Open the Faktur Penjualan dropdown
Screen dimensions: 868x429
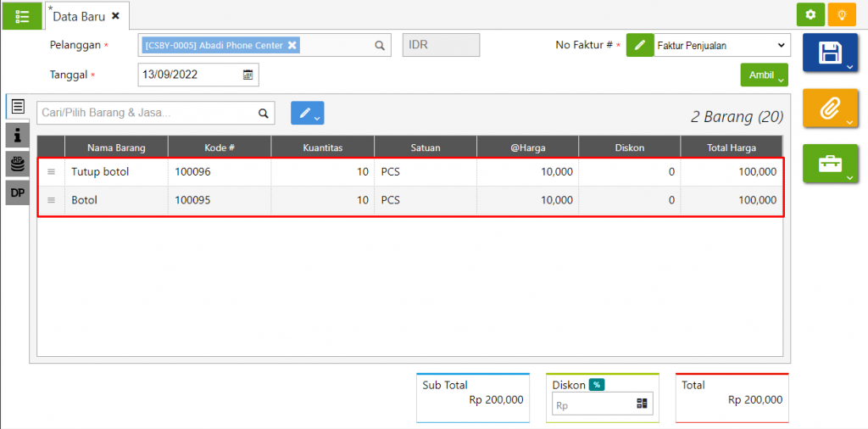tap(722, 46)
